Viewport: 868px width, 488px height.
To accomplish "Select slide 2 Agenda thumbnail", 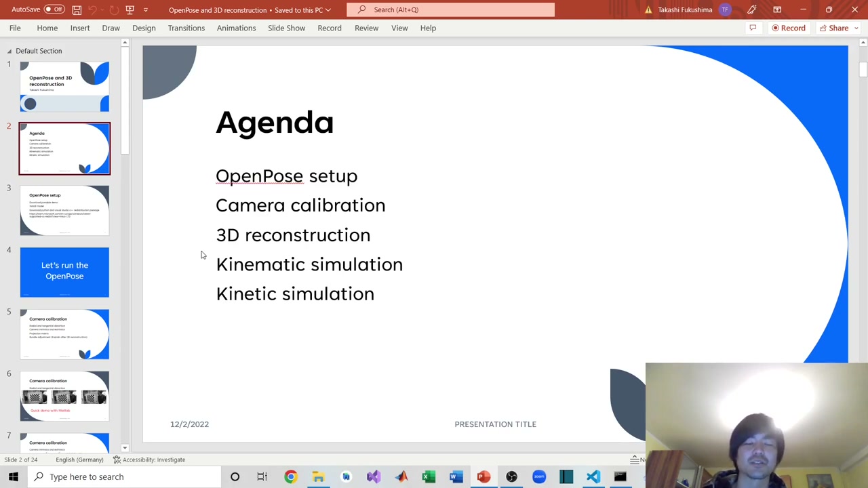I will (64, 148).
